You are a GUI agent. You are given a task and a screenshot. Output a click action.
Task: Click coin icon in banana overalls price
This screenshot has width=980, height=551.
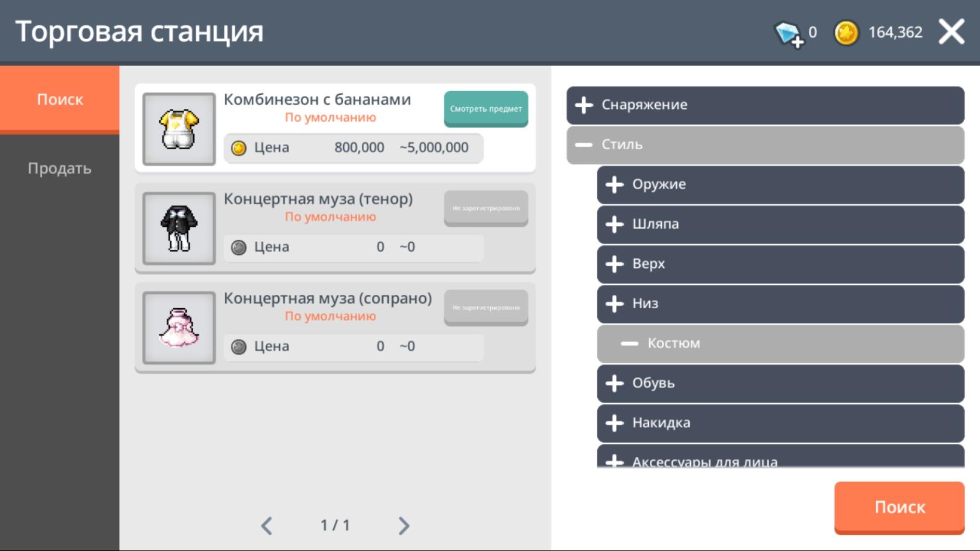[x=239, y=148]
